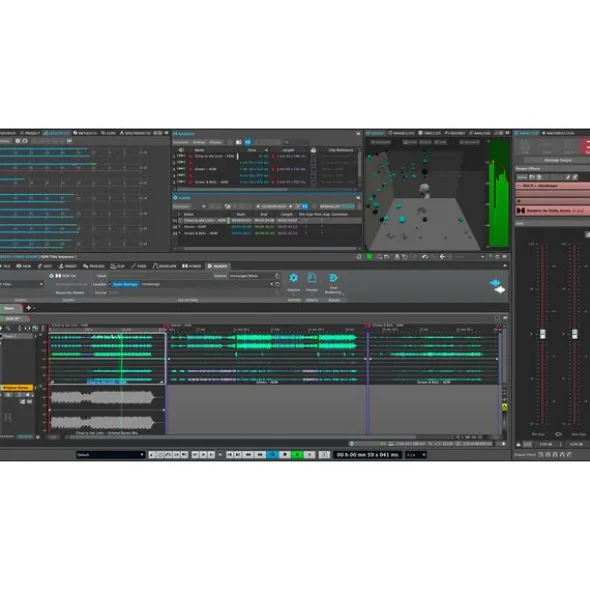This screenshot has height=591, width=590.
Task: Open the Functions menu in Markers panel
Action: [181, 142]
